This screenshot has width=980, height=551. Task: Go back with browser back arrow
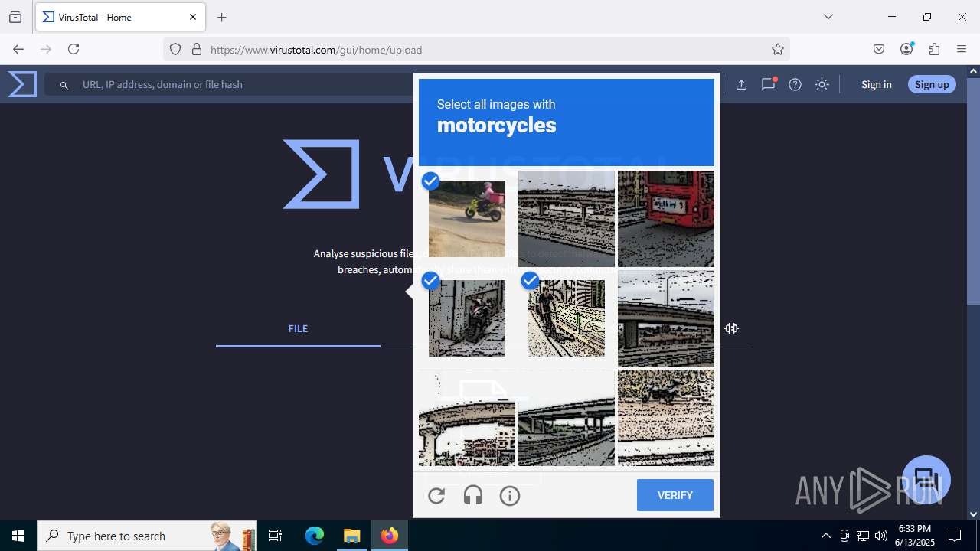[x=18, y=49]
